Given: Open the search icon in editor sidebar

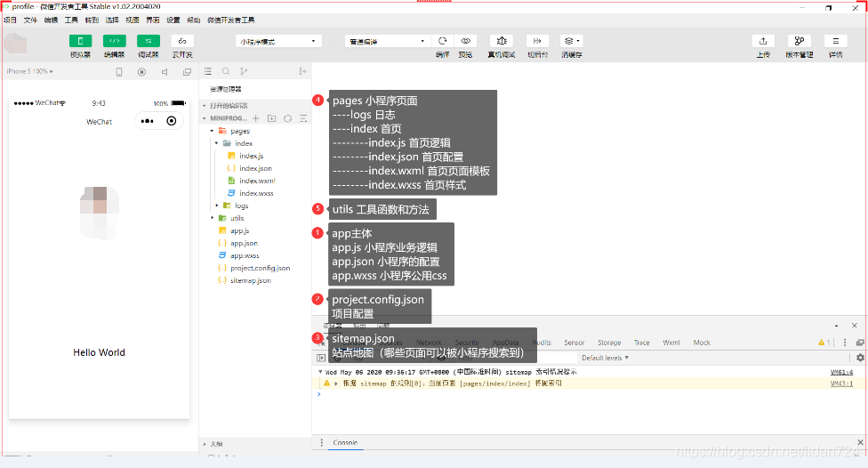Looking at the screenshot, I should point(226,71).
